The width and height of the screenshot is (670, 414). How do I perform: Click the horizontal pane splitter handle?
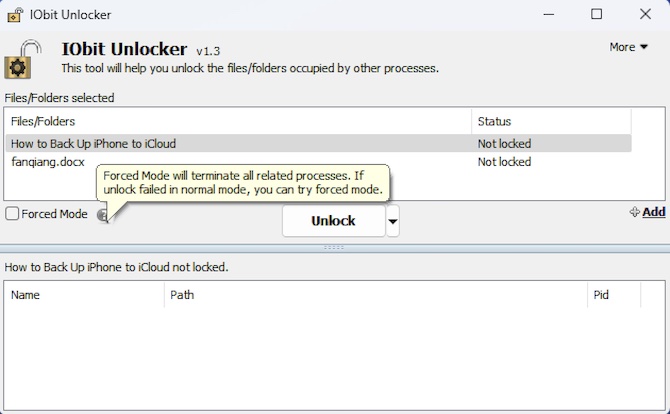click(334, 247)
